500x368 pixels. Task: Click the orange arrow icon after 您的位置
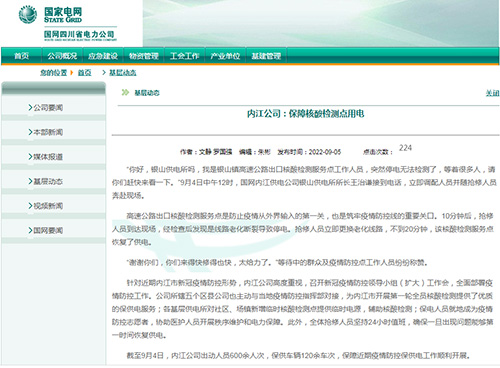pyautogui.click(x=72, y=73)
